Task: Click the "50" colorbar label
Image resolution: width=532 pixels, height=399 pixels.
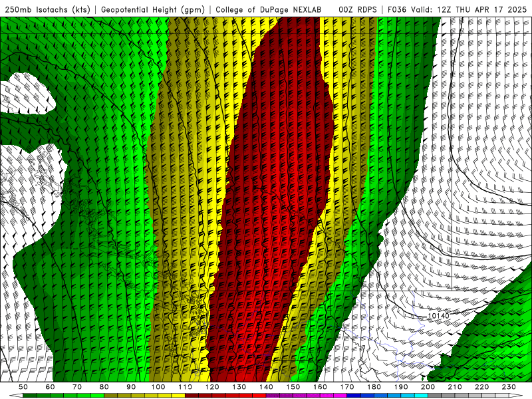Action: [23, 387]
